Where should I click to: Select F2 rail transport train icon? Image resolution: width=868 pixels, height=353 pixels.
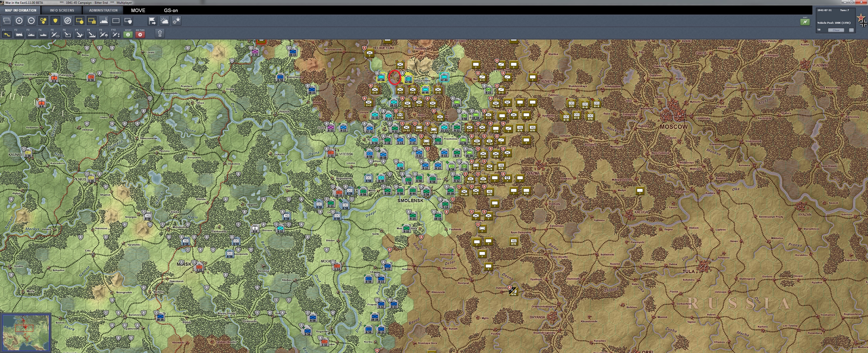point(19,34)
